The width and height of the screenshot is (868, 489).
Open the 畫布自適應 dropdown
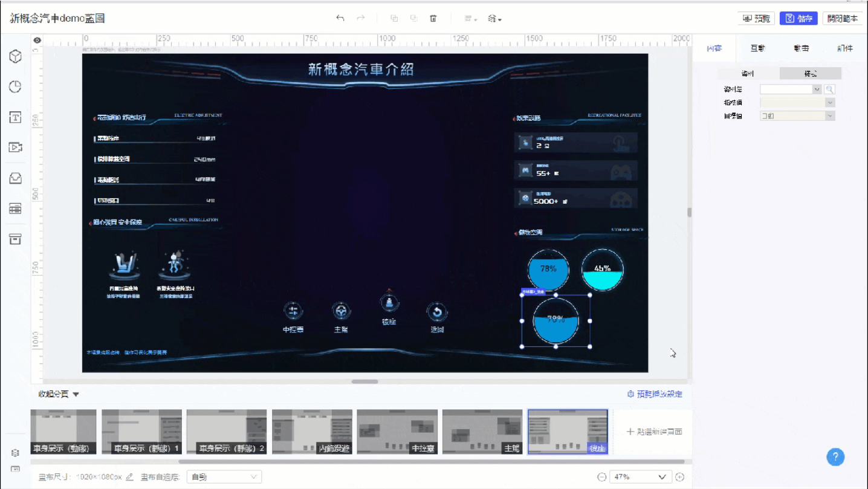coord(224,477)
